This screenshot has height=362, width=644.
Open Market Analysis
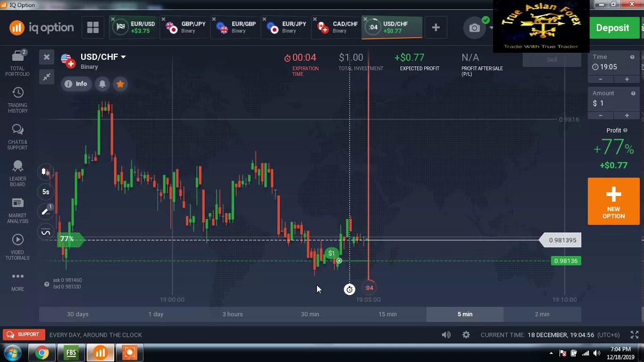point(18,210)
